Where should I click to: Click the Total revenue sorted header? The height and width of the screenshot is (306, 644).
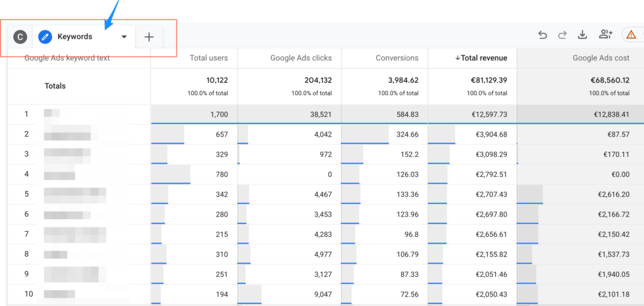tap(481, 58)
